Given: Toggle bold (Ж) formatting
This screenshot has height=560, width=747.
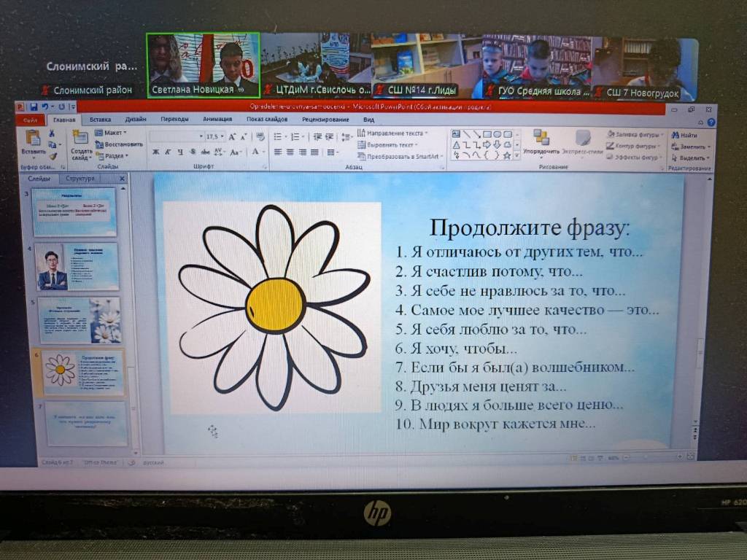Looking at the screenshot, I should [x=156, y=152].
